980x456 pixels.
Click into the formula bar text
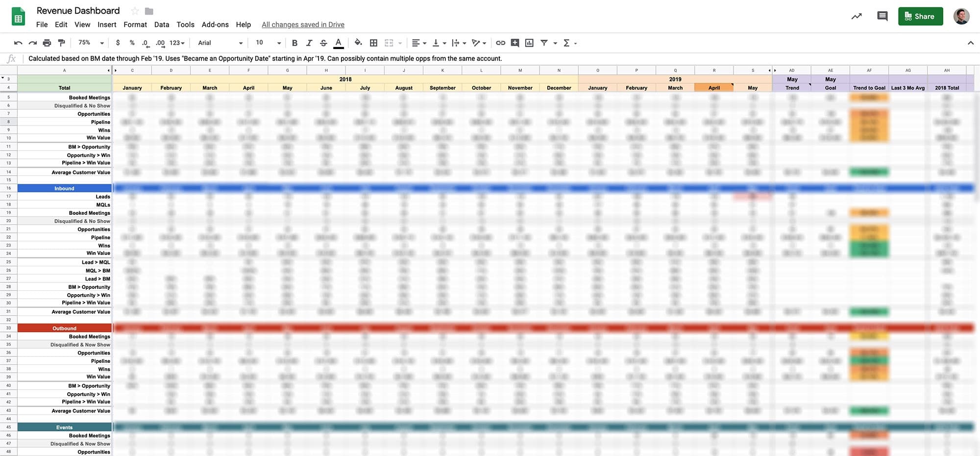coord(265,58)
